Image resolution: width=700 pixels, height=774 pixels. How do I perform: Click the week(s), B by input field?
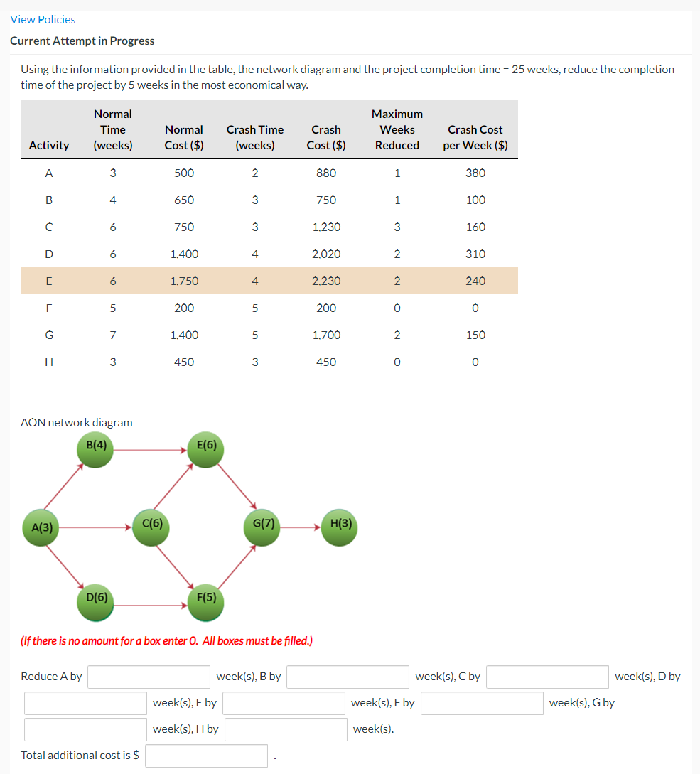(348, 677)
